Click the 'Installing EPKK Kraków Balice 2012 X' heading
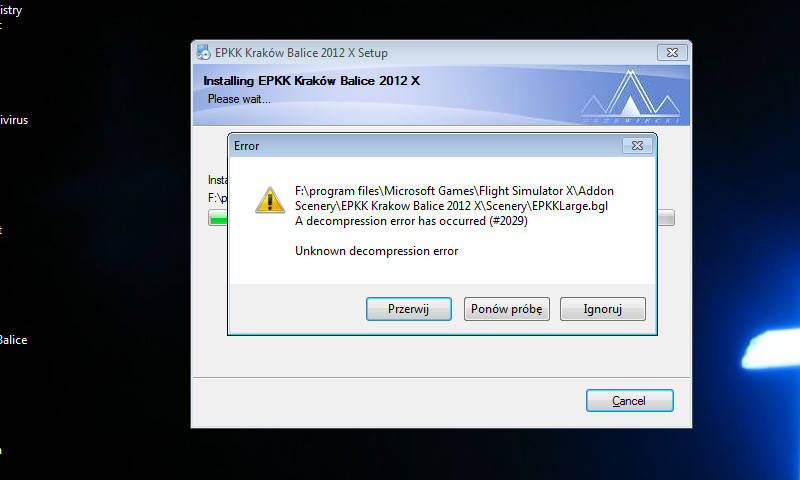 point(311,81)
